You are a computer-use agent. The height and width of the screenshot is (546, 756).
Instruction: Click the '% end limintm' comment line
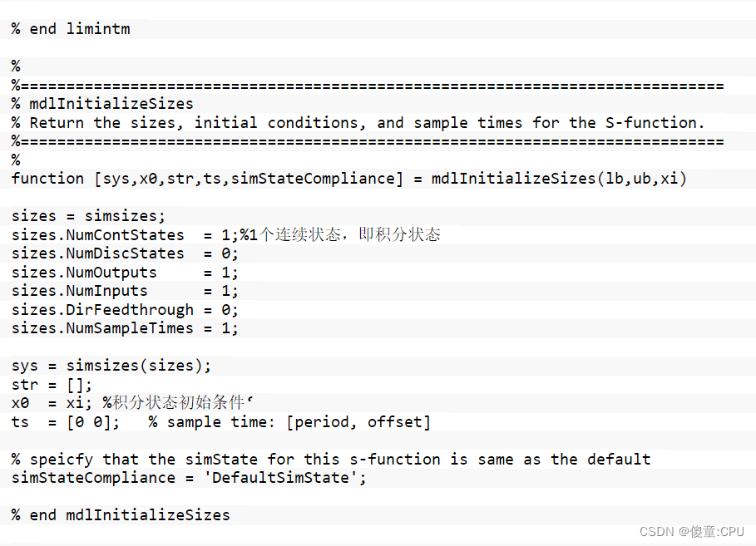pyautogui.click(x=71, y=29)
